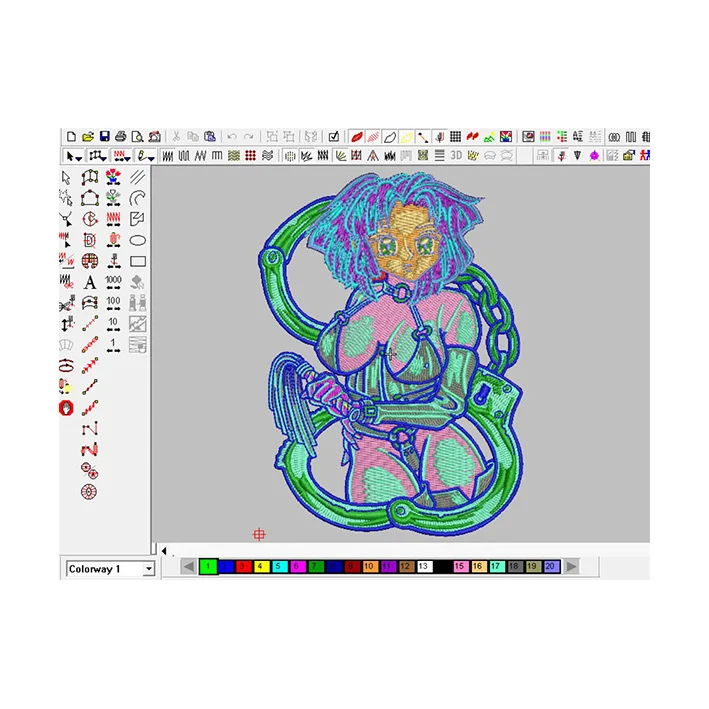Save the design with the floppy disk icon
709x709 pixels.
click(104, 137)
